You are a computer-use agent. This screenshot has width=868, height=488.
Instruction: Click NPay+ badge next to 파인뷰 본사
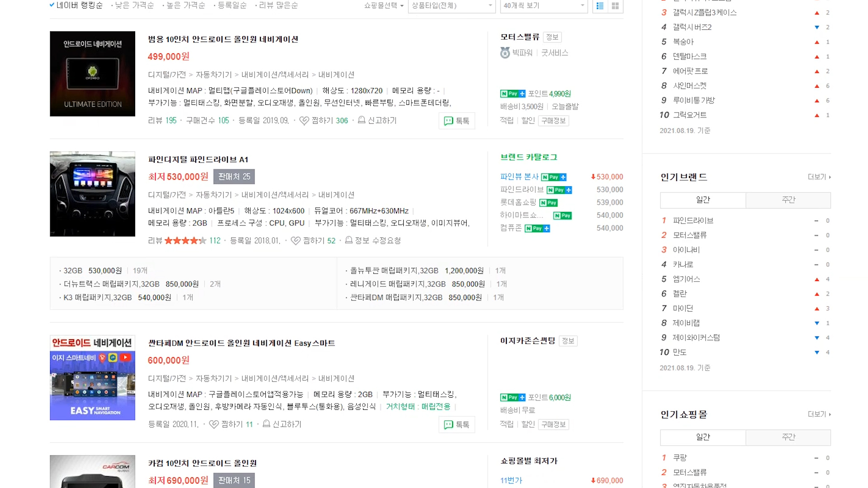click(554, 177)
